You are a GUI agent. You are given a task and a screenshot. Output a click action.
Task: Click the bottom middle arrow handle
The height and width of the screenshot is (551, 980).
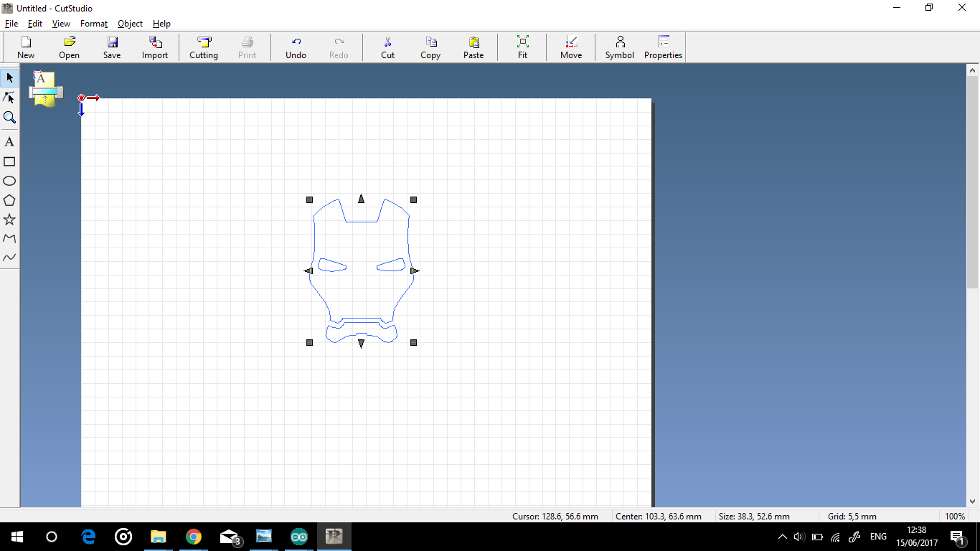361,344
